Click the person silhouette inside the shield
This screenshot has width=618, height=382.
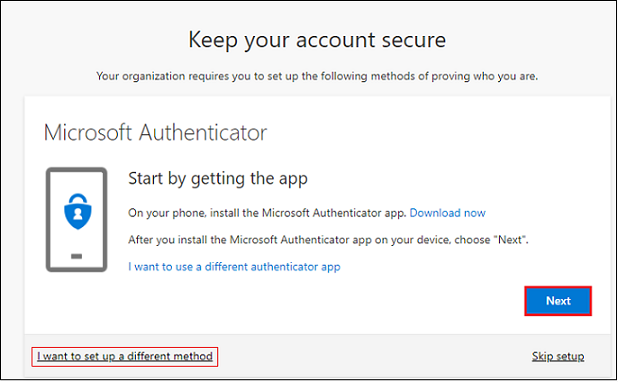pyautogui.click(x=78, y=214)
